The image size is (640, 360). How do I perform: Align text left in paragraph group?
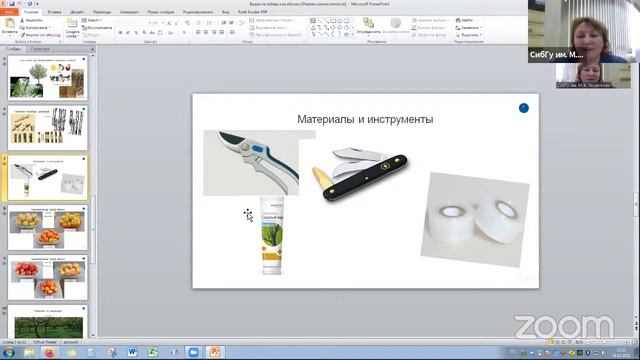(x=198, y=32)
